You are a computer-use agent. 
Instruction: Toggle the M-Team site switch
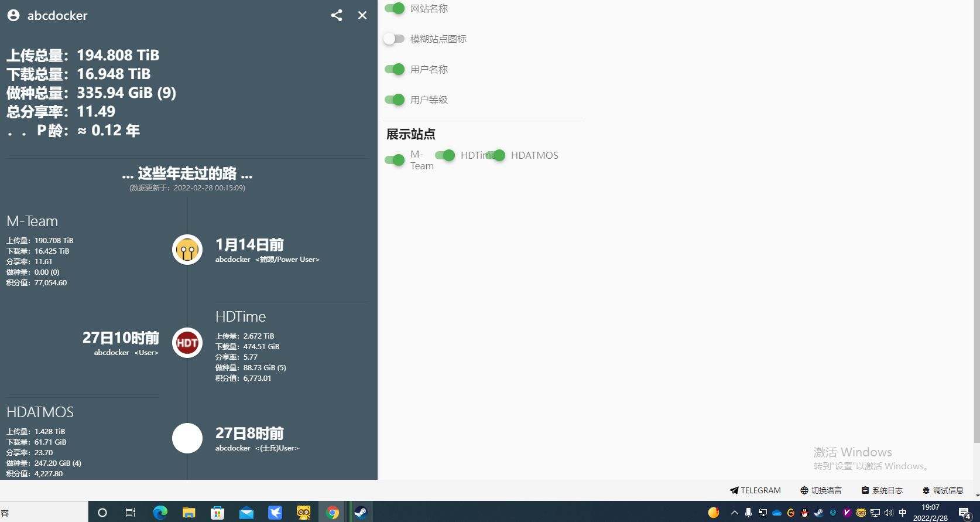coord(395,160)
